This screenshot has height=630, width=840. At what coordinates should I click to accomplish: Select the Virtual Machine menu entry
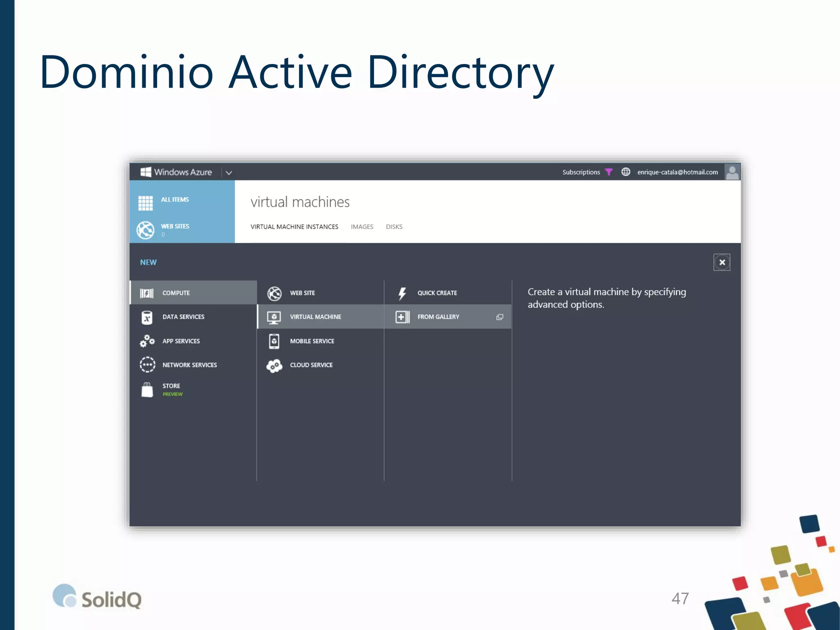[315, 317]
